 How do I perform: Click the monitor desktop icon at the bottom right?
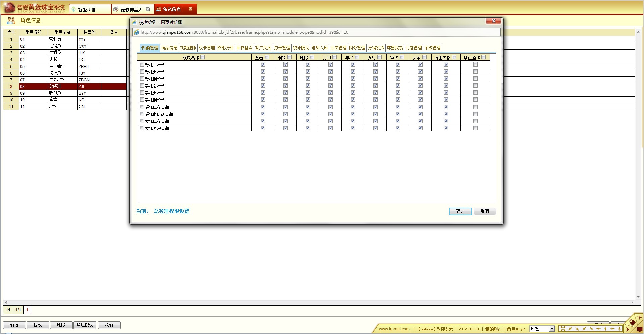[640, 329]
